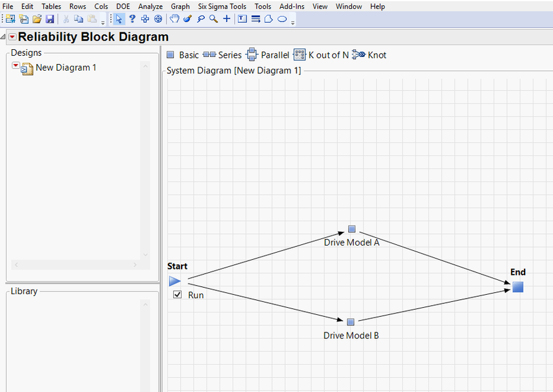
Task: Select the Drive Model A block
Action: click(x=351, y=228)
